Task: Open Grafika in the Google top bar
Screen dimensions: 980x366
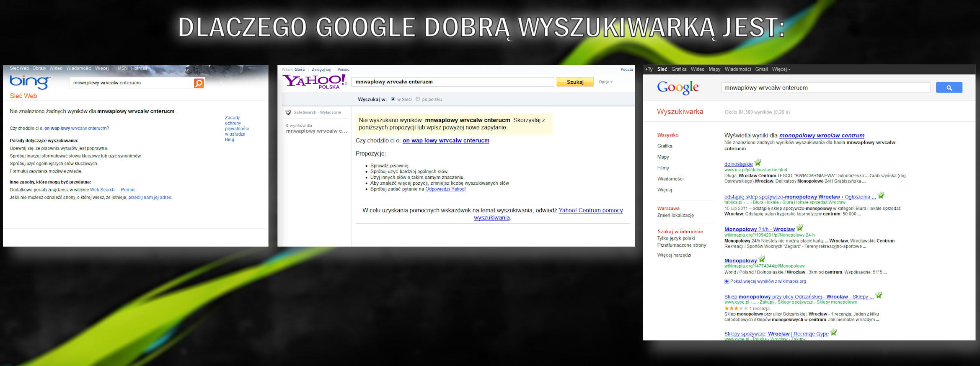Action: pos(679,70)
